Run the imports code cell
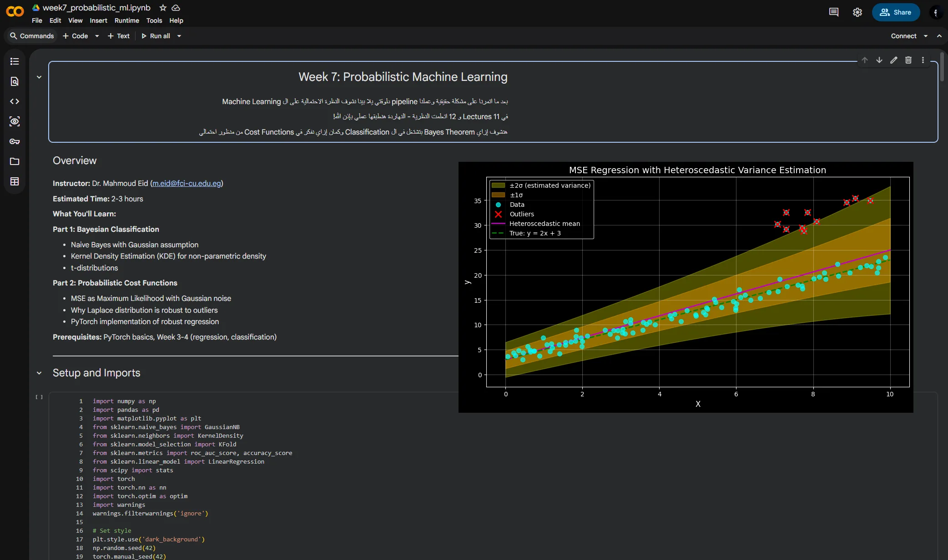 [39, 397]
